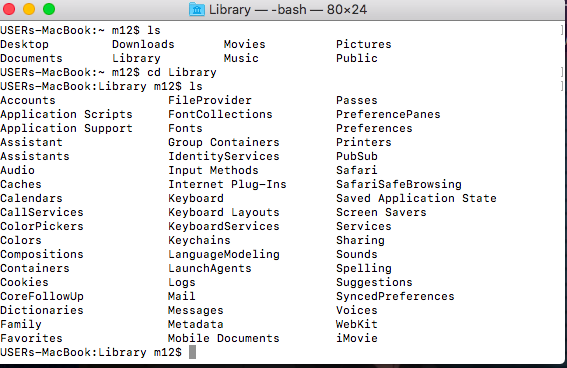Click the 'Passes' directory name
This screenshot has height=368, width=567.
(357, 100)
